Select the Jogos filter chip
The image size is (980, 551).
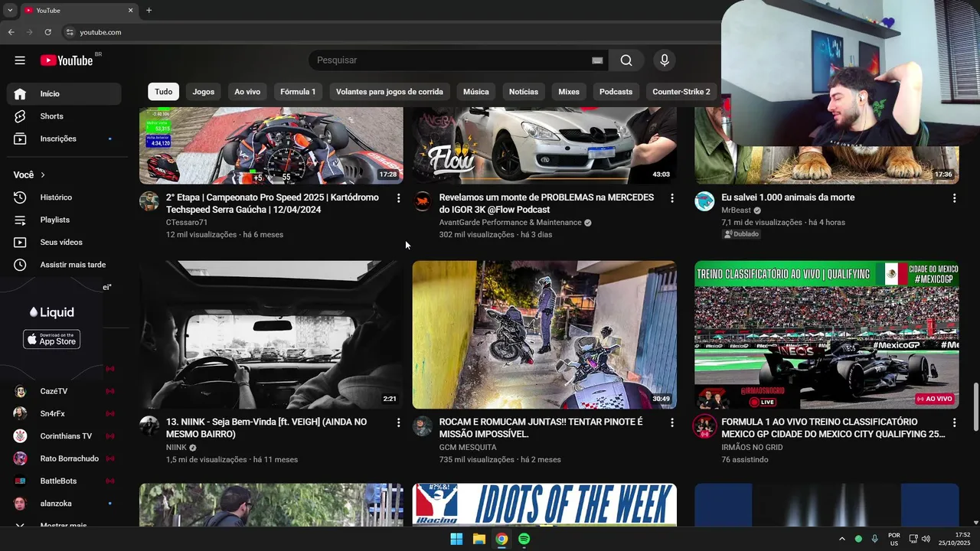click(x=204, y=92)
